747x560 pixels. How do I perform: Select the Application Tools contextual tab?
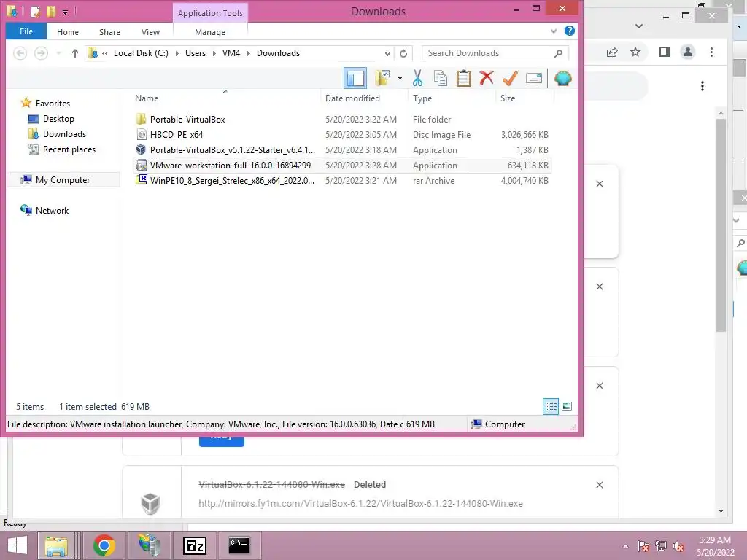pos(210,13)
